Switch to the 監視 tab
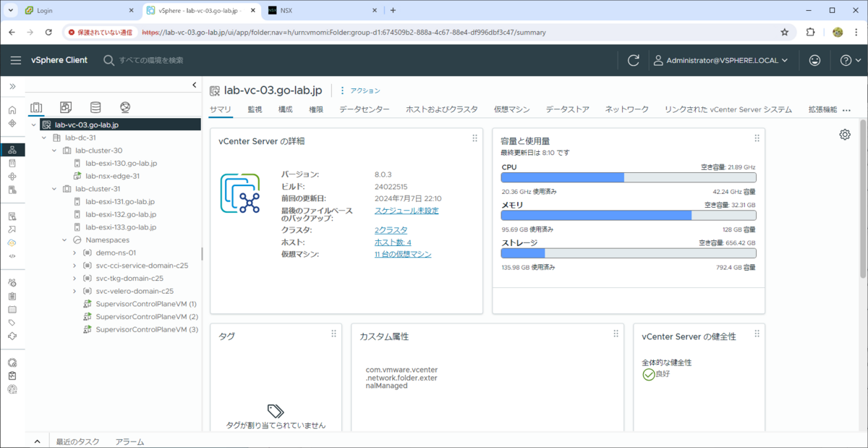868x448 pixels. click(255, 109)
